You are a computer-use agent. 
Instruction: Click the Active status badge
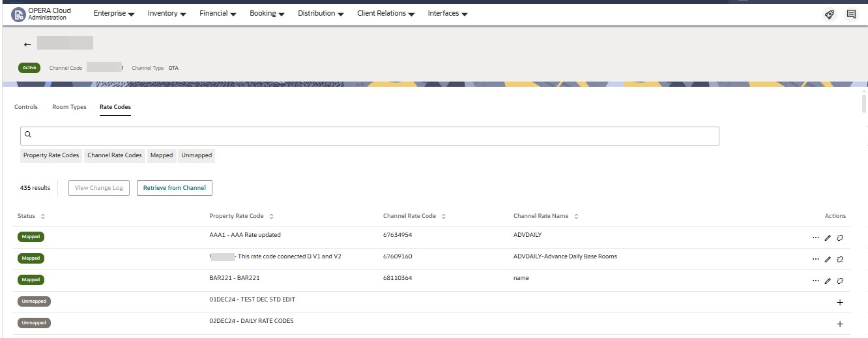pos(29,67)
